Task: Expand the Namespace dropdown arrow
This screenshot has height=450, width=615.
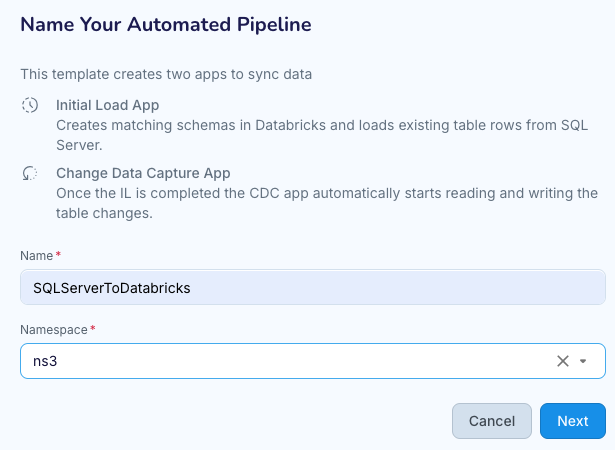Action: tap(584, 361)
